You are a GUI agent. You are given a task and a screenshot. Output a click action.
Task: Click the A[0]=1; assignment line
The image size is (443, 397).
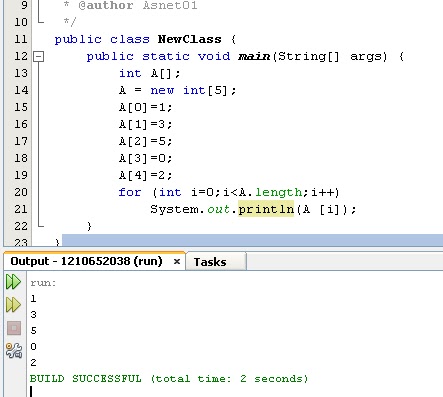(x=145, y=107)
